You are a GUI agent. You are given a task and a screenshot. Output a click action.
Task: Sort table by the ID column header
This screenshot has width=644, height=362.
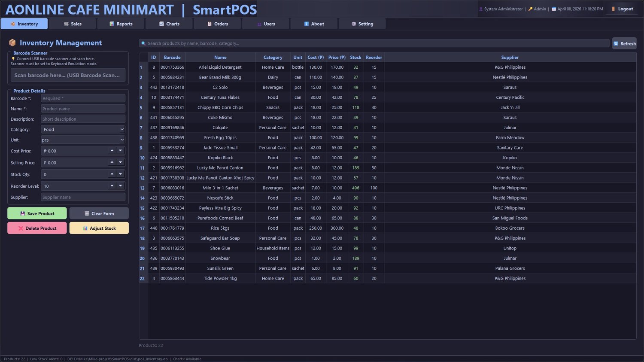click(154, 57)
